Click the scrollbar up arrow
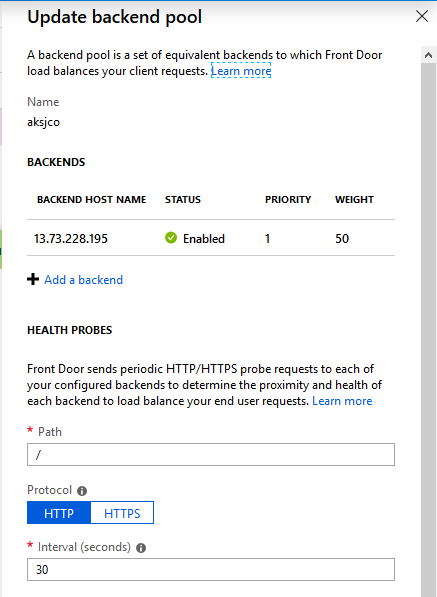 coord(428,56)
